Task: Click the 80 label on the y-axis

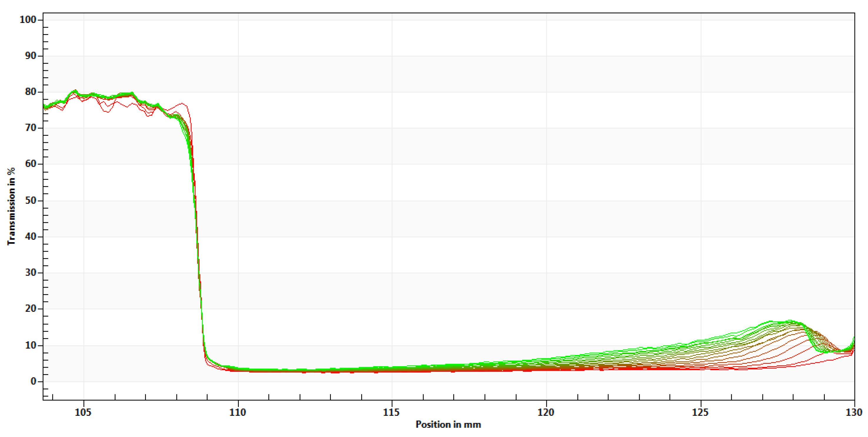Action: pos(30,92)
